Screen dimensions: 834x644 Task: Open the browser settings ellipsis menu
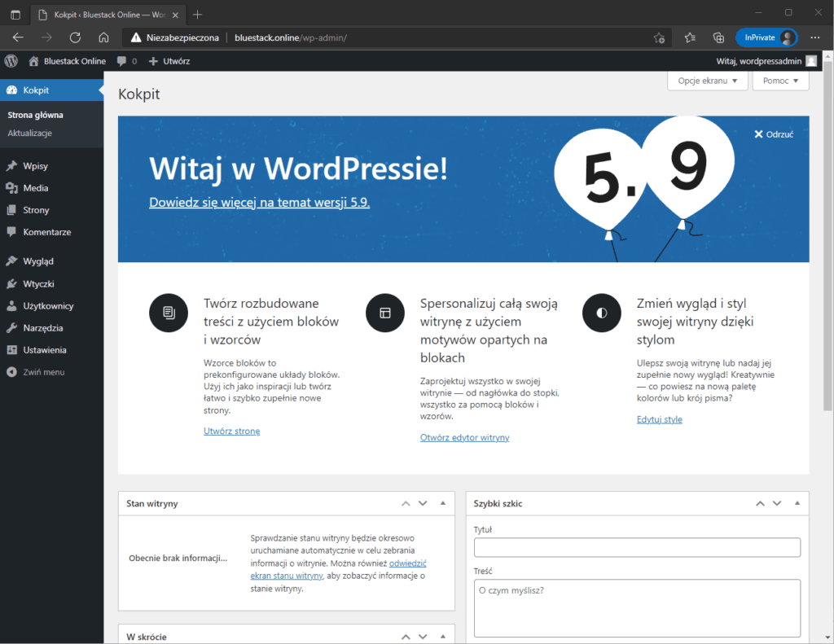(814, 37)
